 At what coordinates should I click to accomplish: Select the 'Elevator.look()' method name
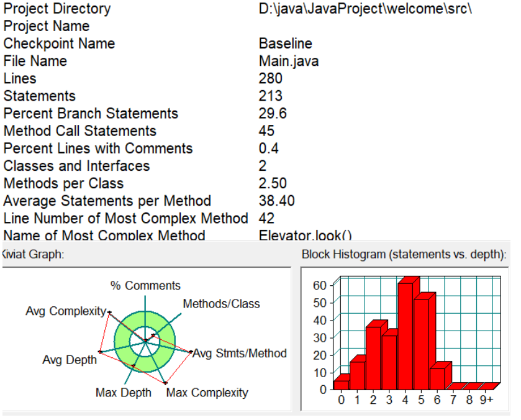pos(305,235)
